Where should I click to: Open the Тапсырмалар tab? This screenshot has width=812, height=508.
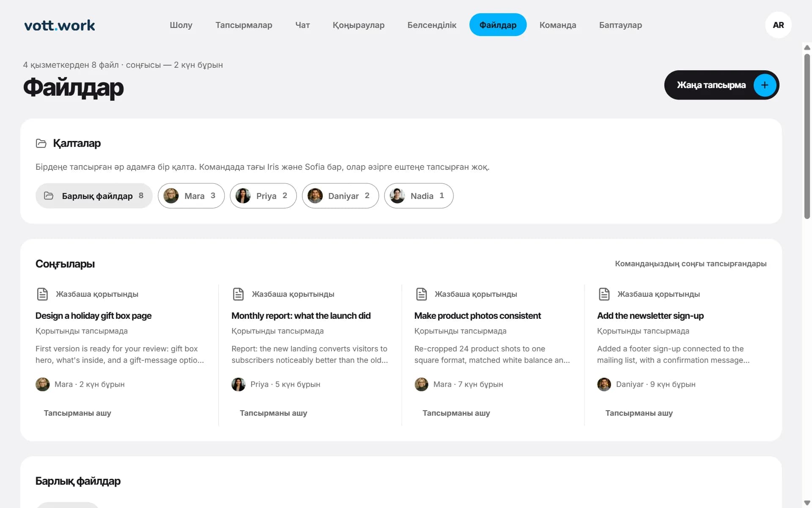(244, 25)
